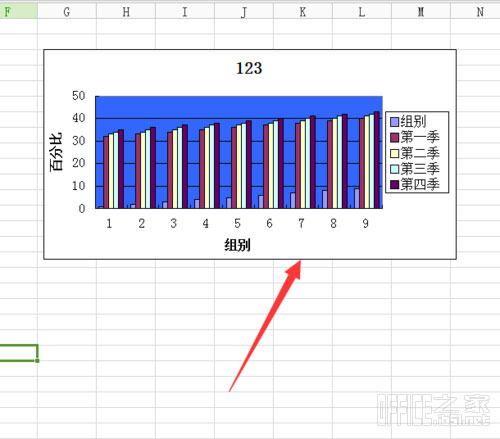Select column G header
500x439 pixels.
67,12
